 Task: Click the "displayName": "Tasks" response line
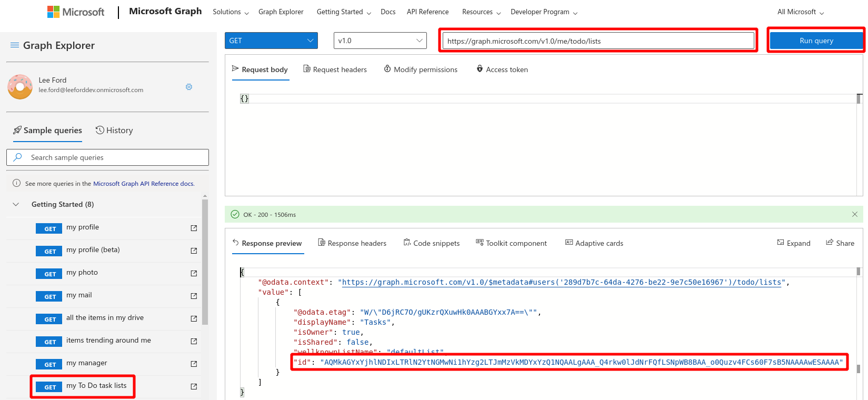point(344,322)
